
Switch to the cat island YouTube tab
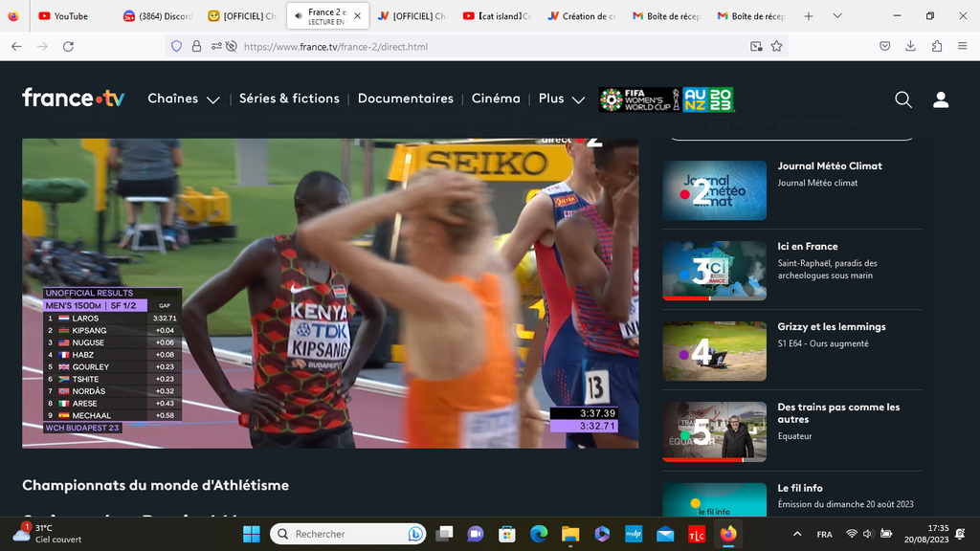498,16
